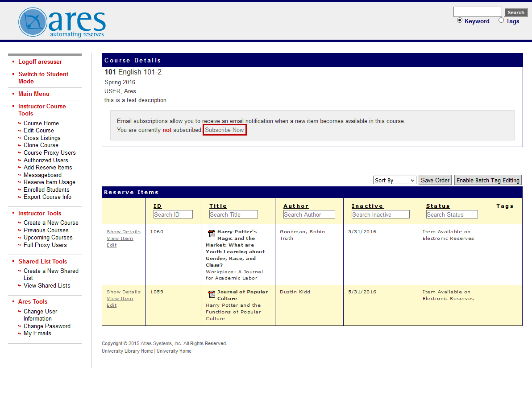Click the Subscribe Now button

(224, 130)
